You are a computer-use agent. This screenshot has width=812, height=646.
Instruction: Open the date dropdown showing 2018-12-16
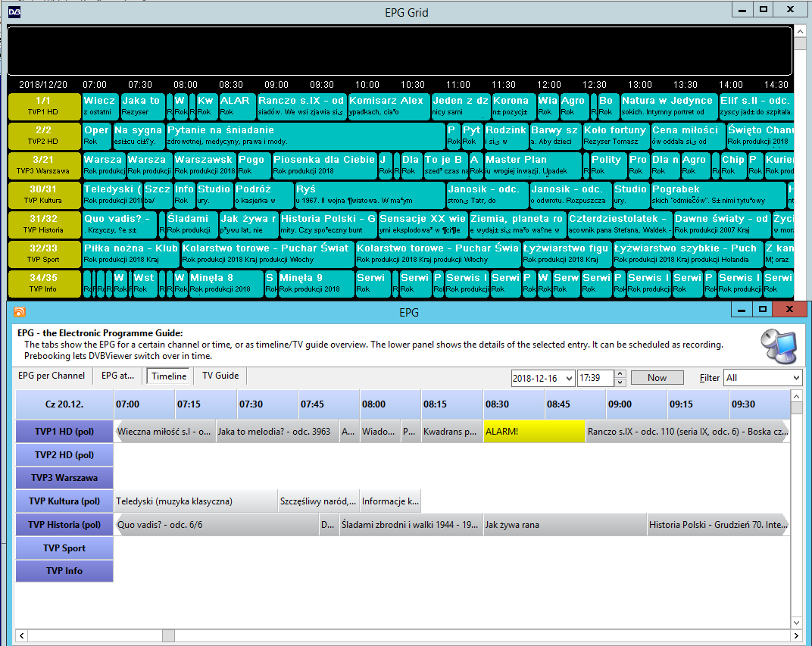[567, 377]
